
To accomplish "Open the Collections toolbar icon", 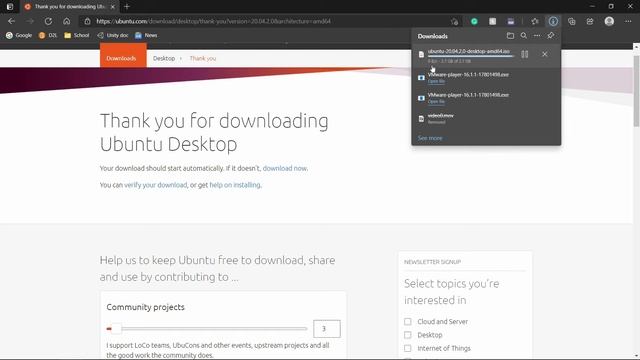I will pyautogui.click(x=571, y=21).
